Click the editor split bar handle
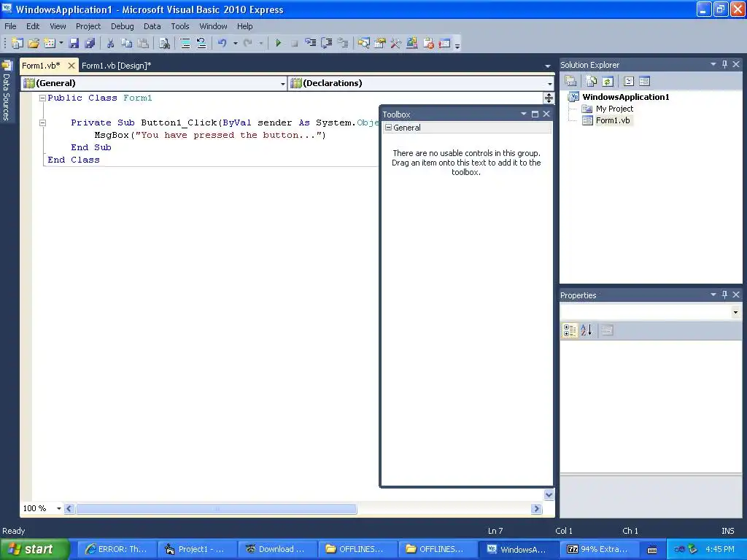 (549, 98)
